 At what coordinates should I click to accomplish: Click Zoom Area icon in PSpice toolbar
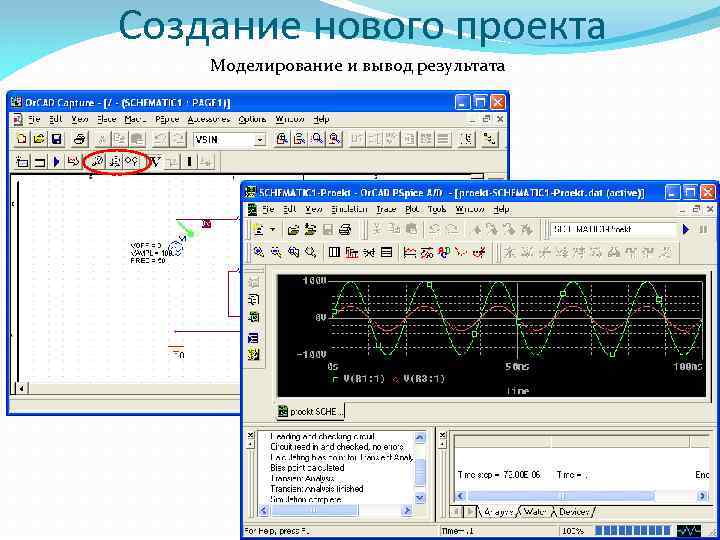tap(293, 252)
